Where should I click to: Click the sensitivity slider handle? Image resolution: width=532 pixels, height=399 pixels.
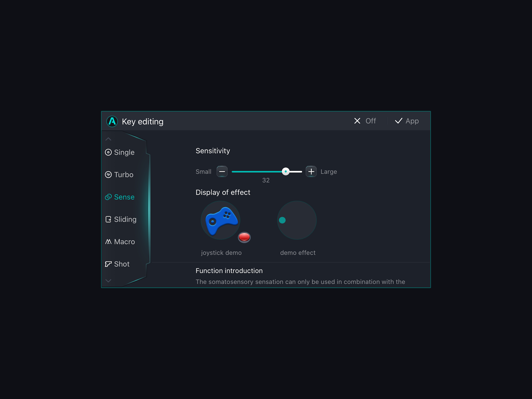[285, 172]
